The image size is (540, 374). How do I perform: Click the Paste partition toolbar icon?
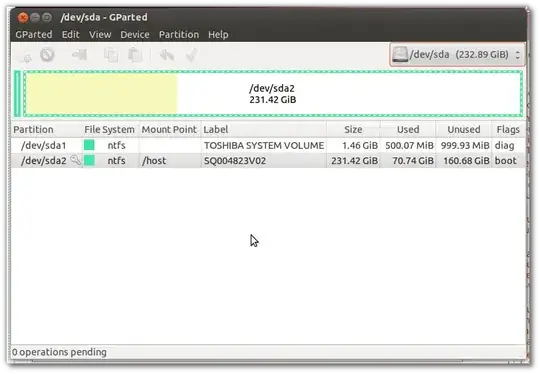click(x=135, y=55)
